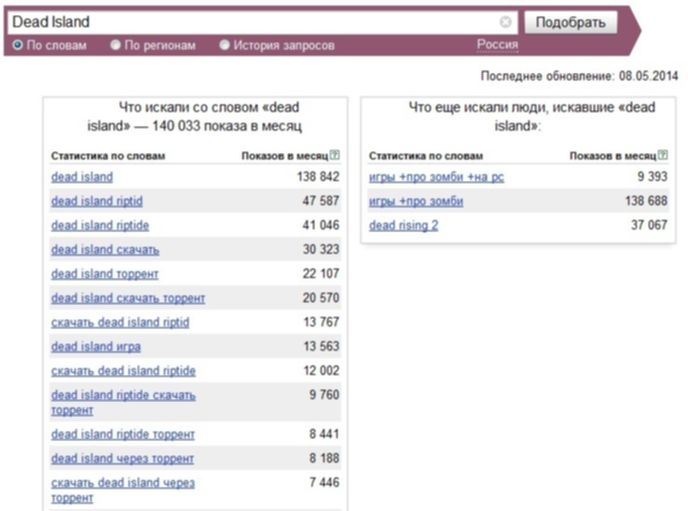Open the dead island скачать торрент link
The width and height of the screenshot is (688, 511).
click(128, 298)
